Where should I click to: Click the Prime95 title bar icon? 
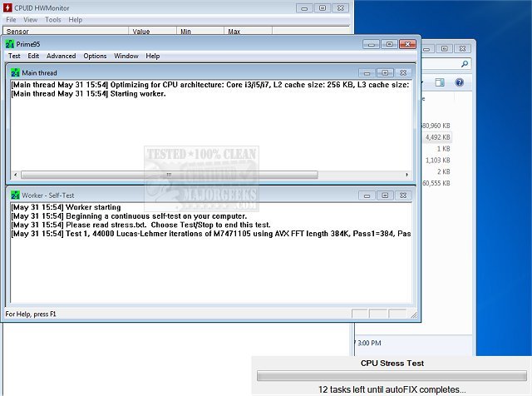tap(10, 44)
